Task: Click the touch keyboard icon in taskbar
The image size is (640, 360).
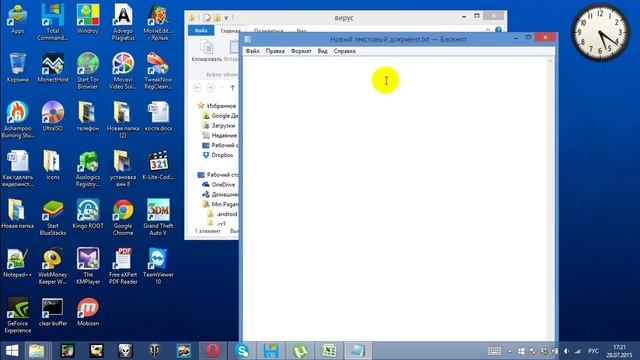Action: point(494,351)
